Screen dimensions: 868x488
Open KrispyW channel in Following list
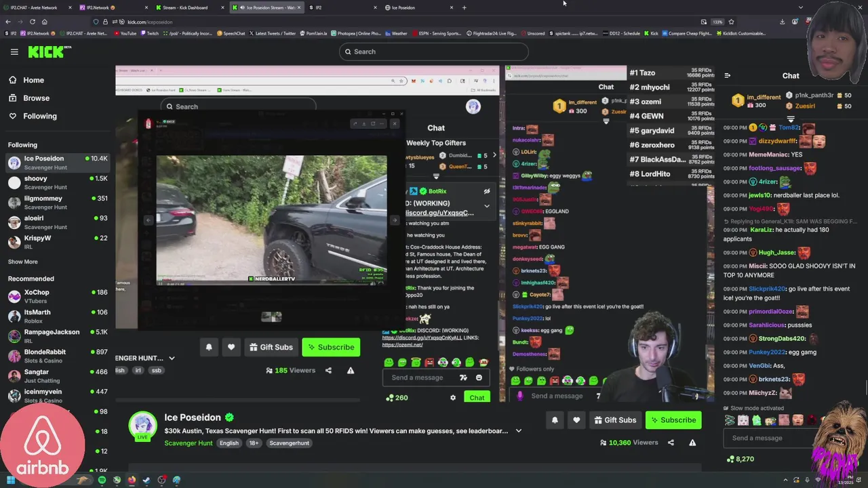click(x=58, y=241)
